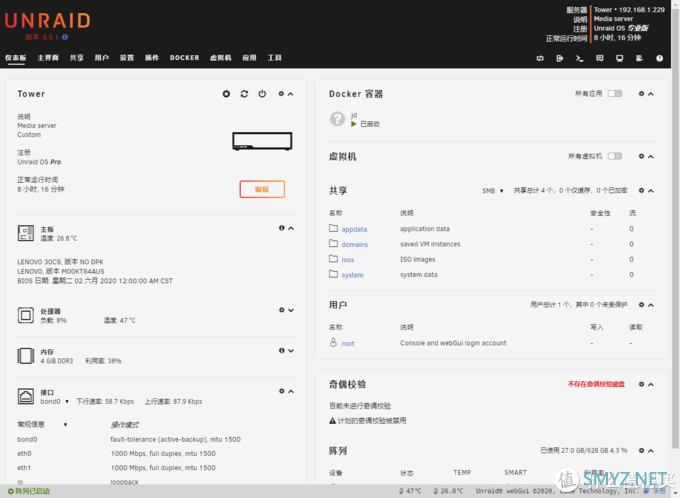Collapse the shares section chevron
The image size is (680, 498).
(651, 190)
